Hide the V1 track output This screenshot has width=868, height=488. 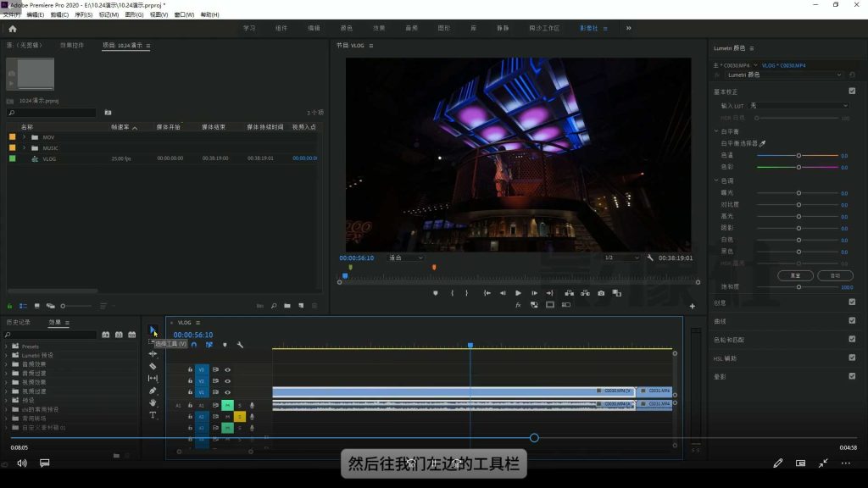227,392
